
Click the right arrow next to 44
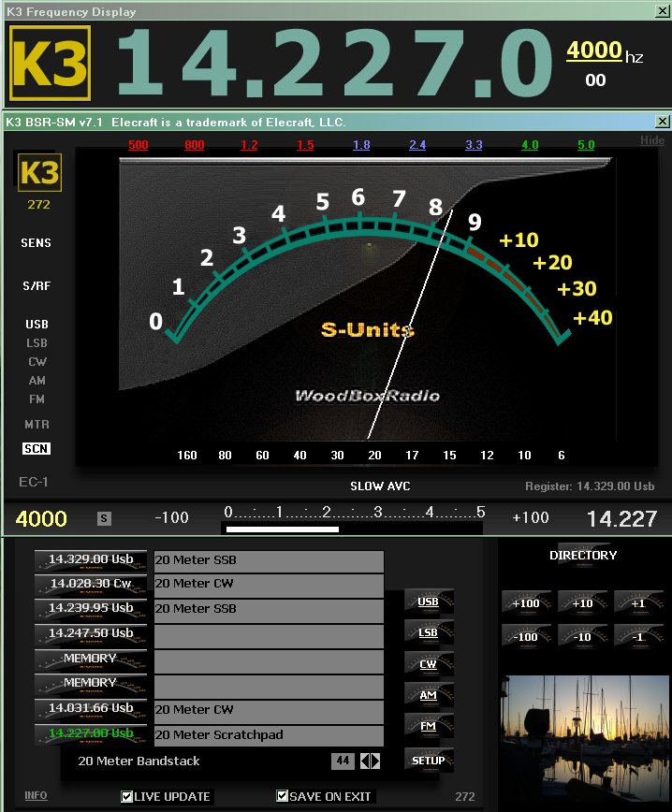pyautogui.click(x=375, y=761)
